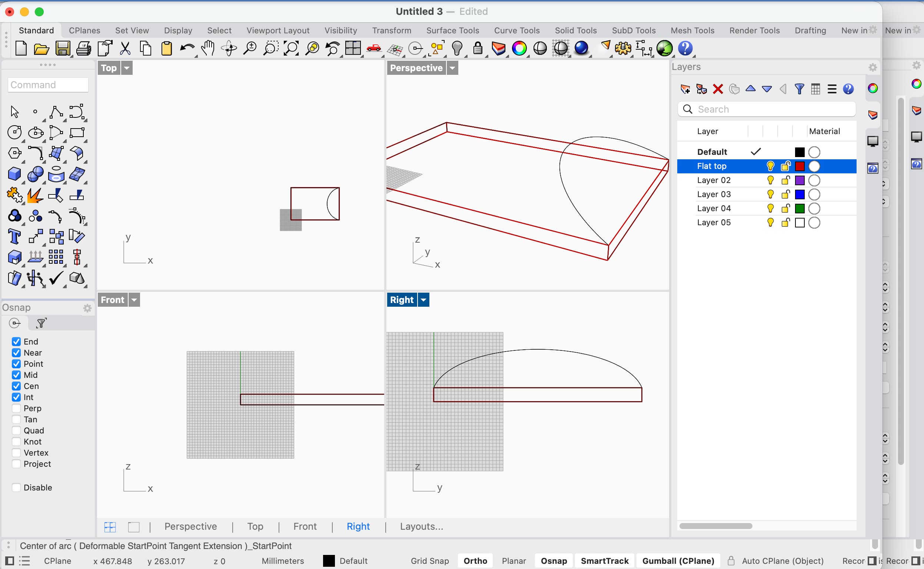This screenshot has height=569, width=924.
Task: Toggle the Tan object snap checkbox
Action: (16, 419)
